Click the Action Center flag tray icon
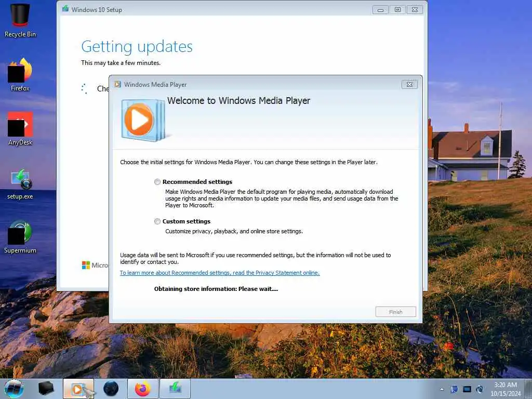 pos(454,389)
